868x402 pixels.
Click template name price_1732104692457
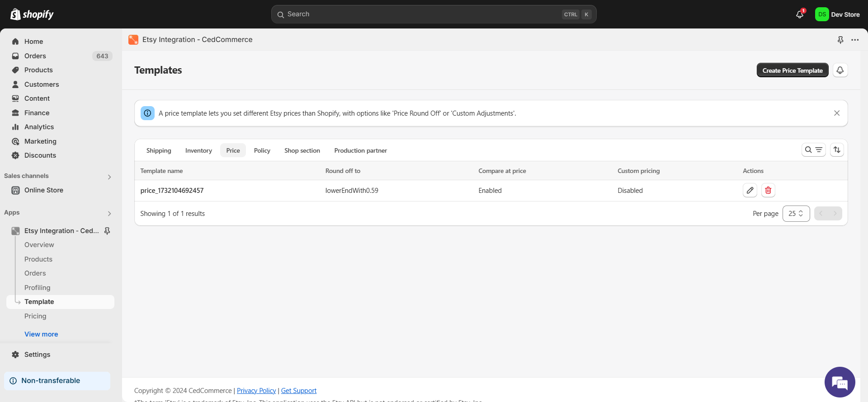pos(172,191)
